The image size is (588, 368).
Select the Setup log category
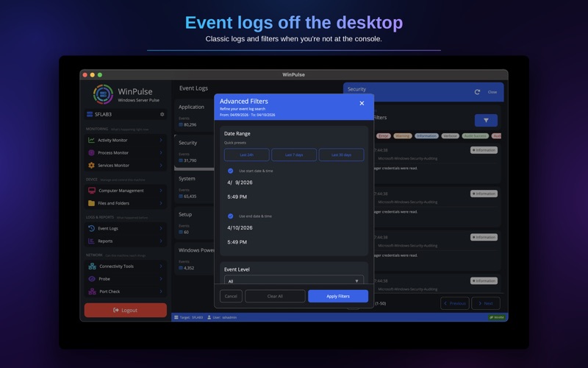click(194, 223)
